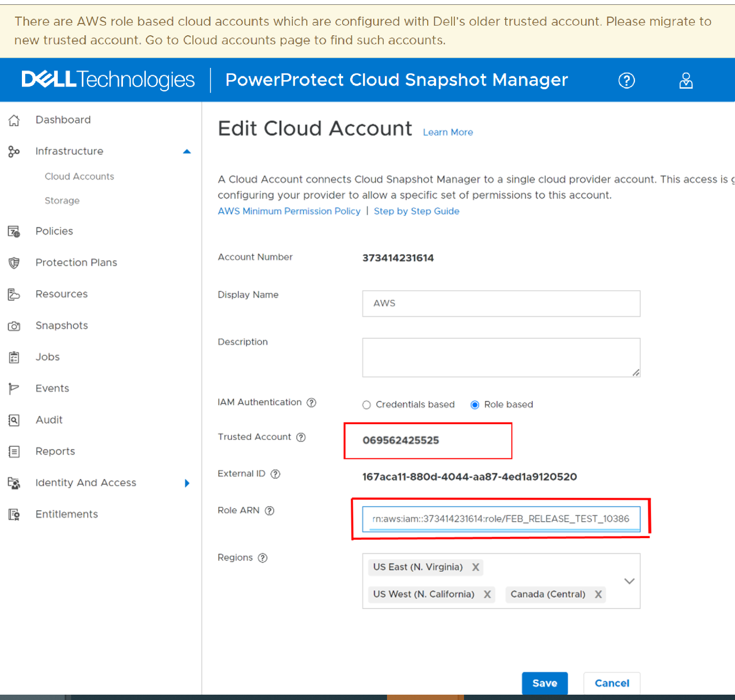Edit the Role ARN input field
Screen dimensions: 735x700
(x=501, y=518)
